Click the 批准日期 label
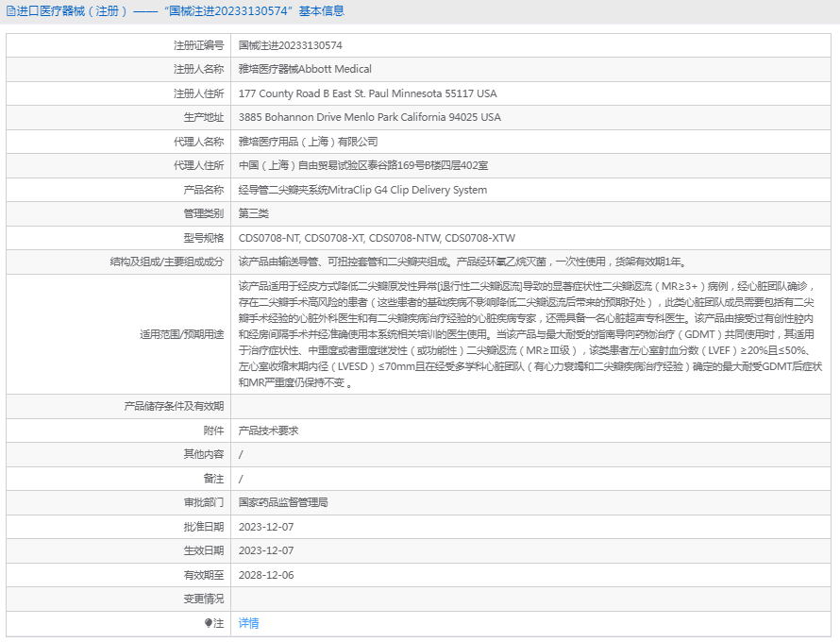 coord(204,527)
